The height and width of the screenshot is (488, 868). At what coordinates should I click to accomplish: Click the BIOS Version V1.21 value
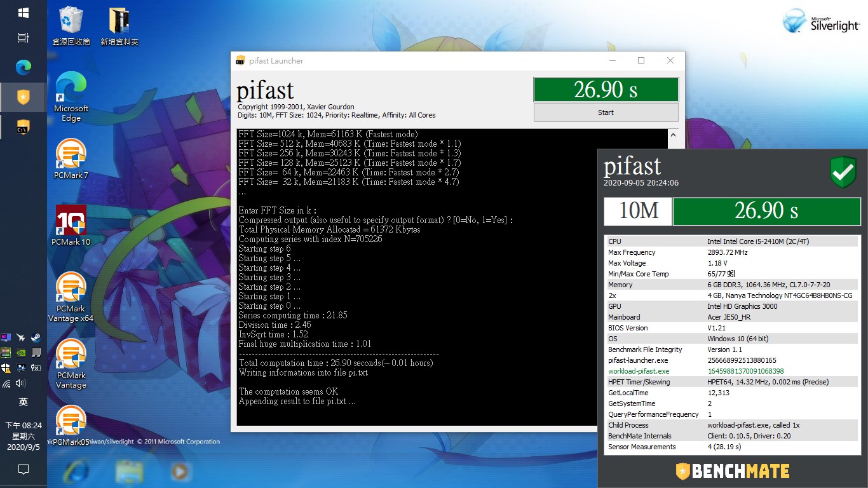717,328
